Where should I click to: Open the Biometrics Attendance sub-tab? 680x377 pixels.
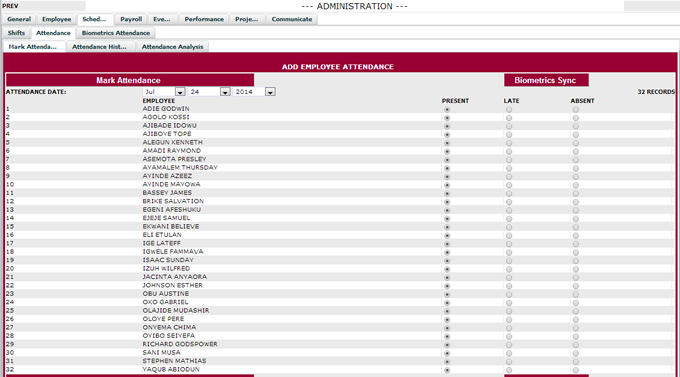[x=116, y=33]
